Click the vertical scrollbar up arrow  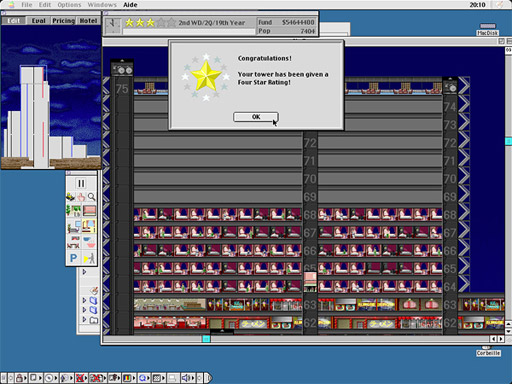pos(509,324)
